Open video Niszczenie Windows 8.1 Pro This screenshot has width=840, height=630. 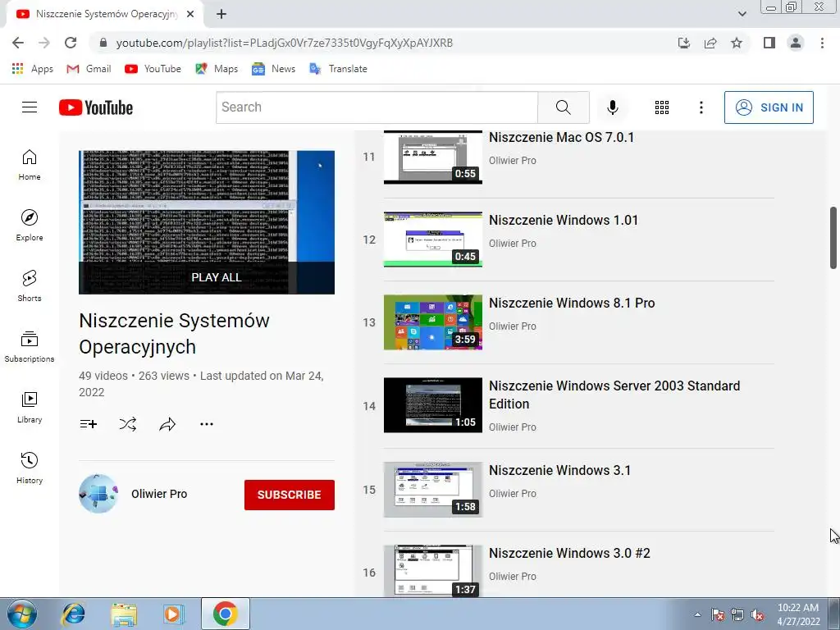572,304
